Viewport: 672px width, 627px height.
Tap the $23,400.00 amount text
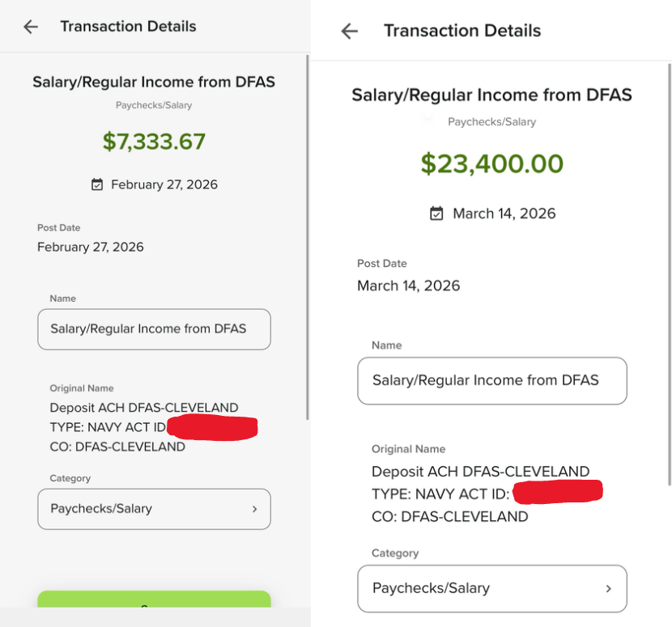tap(491, 164)
